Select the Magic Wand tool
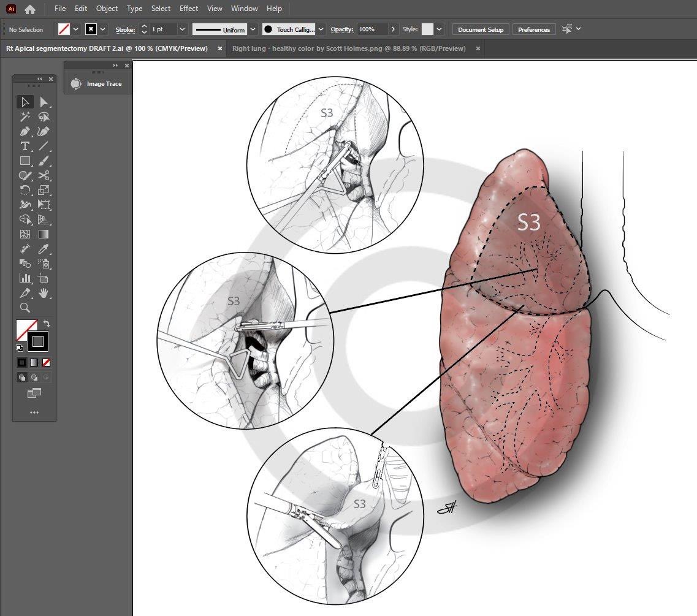 25,116
